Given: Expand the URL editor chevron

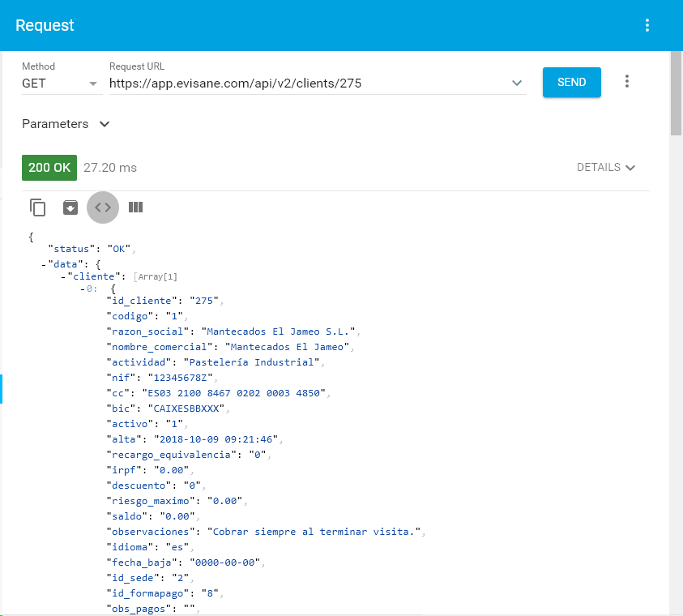Looking at the screenshot, I should [517, 83].
